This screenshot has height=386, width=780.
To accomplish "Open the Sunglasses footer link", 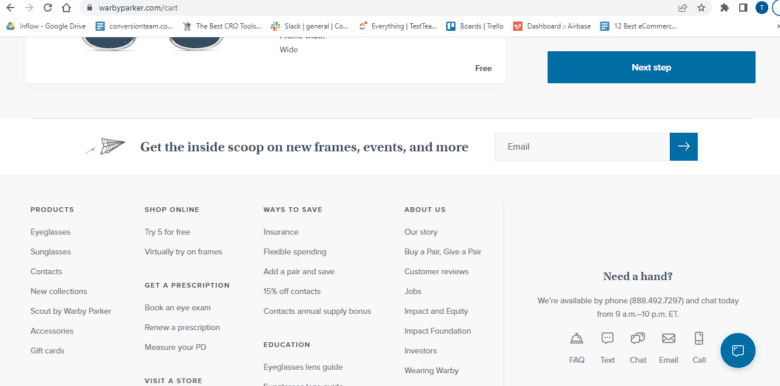I will 51,252.
